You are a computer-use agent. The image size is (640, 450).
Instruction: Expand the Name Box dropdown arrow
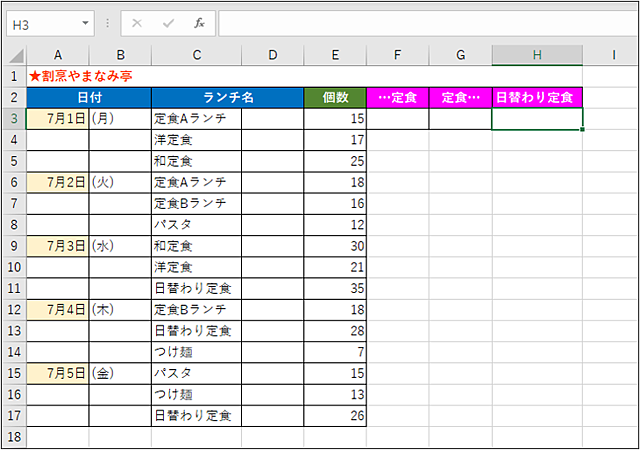85,23
